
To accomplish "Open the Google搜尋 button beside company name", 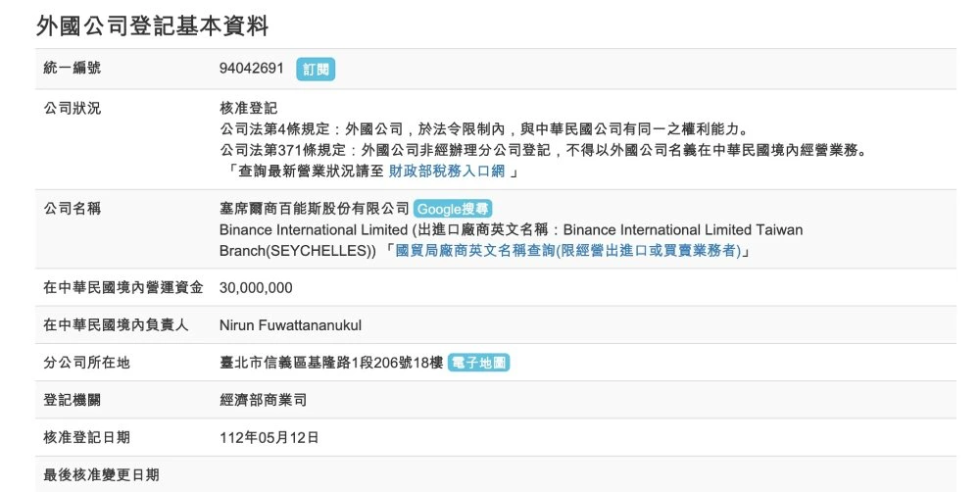I will [453, 209].
